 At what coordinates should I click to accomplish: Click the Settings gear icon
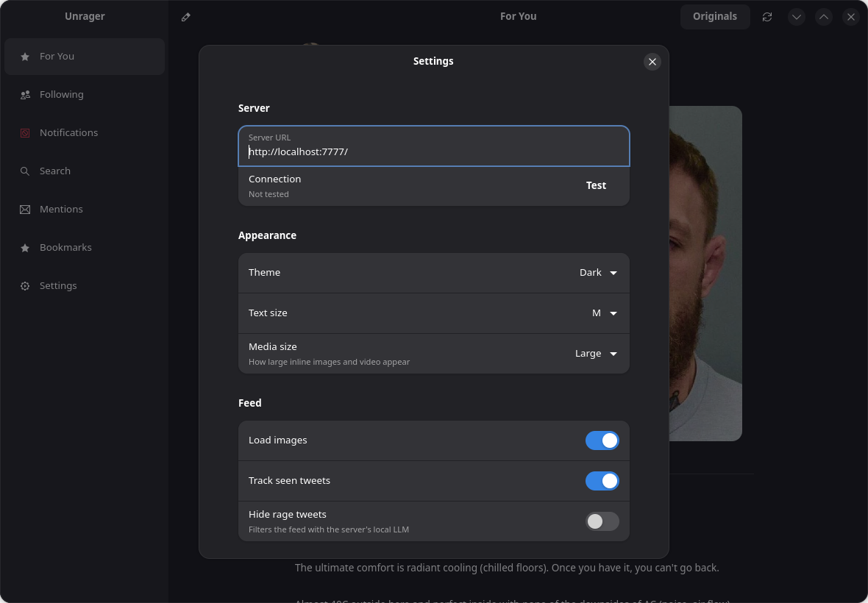pyautogui.click(x=25, y=286)
